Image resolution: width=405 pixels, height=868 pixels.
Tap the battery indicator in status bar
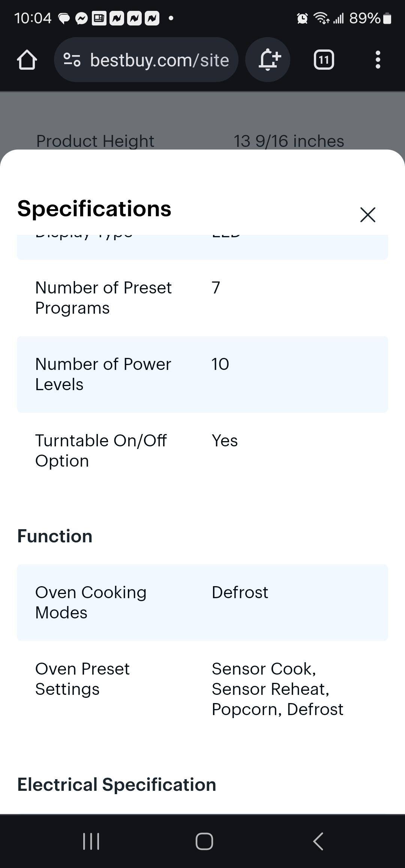pyautogui.click(x=387, y=18)
